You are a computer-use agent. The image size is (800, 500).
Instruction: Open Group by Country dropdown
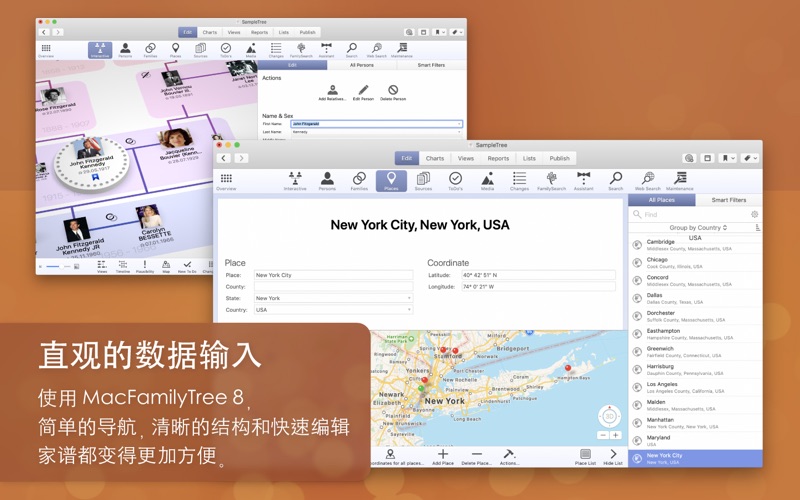click(698, 228)
